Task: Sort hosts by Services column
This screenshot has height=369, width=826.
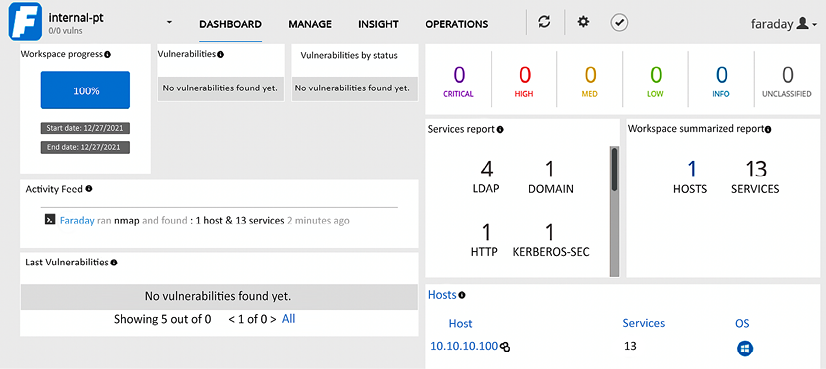Action: tap(644, 323)
